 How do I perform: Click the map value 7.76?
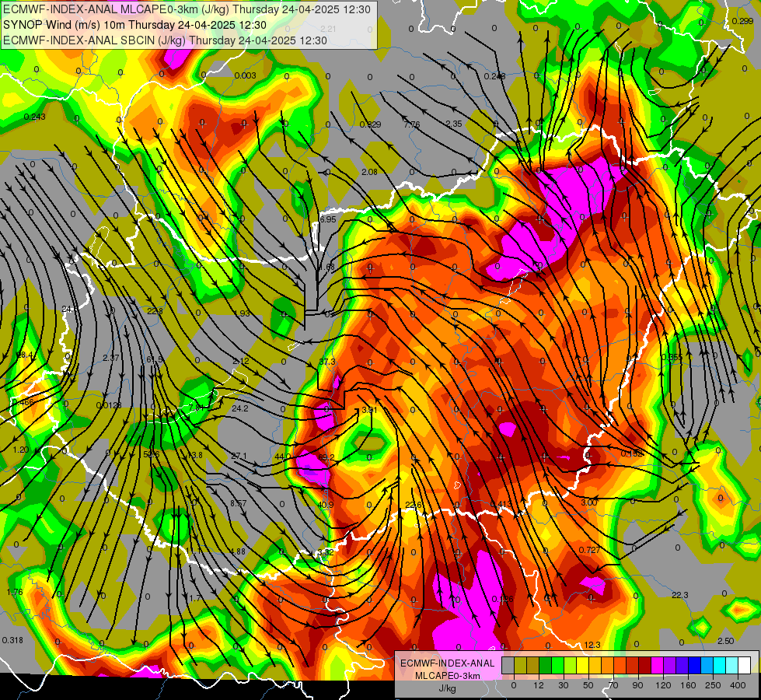(411, 125)
